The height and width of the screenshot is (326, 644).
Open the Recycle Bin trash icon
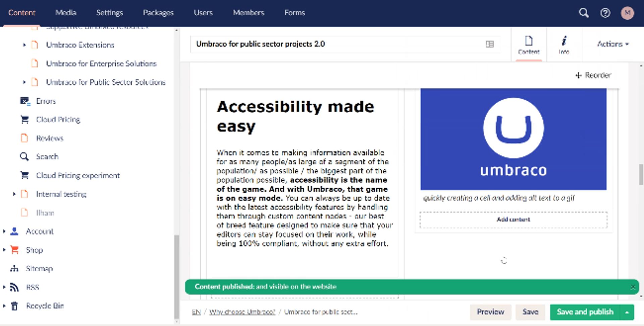pyautogui.click(x=14, y=306)
